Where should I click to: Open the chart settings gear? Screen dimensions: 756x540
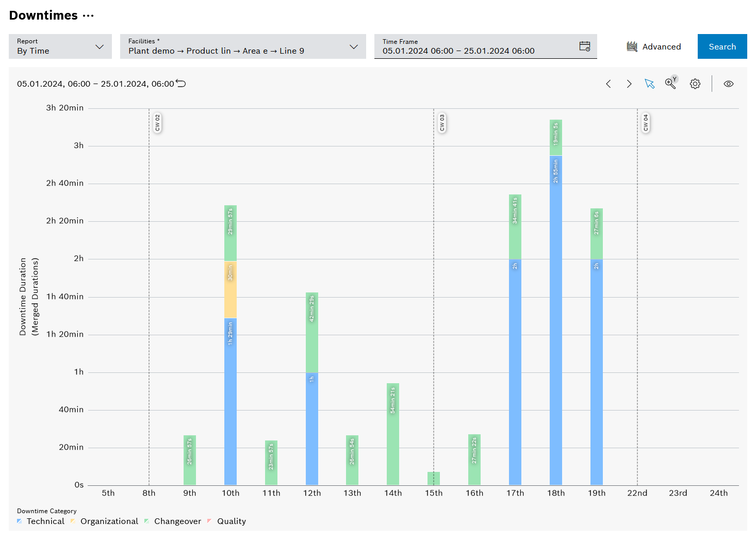pyautogui.click(x=695, y=84)
